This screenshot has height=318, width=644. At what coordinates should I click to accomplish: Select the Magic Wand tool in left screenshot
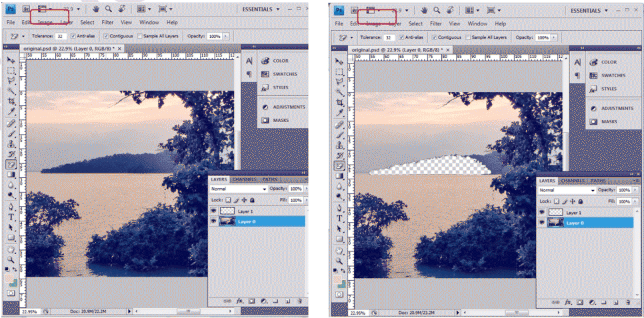(11, 91)
